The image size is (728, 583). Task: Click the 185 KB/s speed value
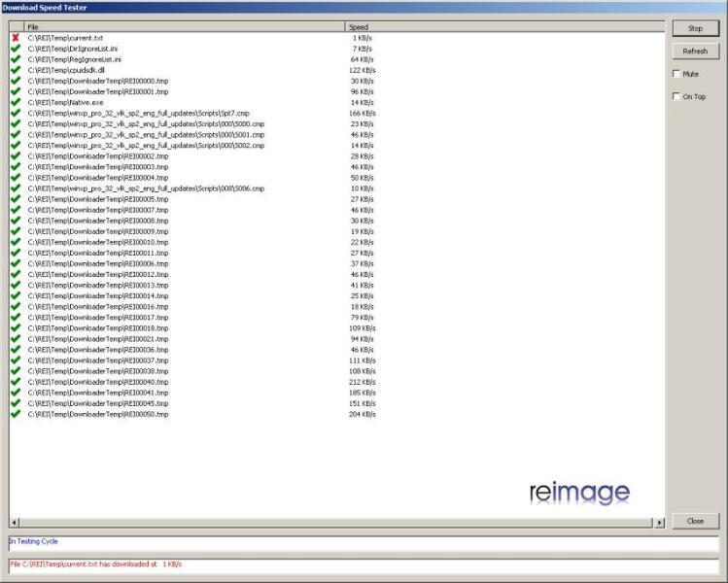363,393
